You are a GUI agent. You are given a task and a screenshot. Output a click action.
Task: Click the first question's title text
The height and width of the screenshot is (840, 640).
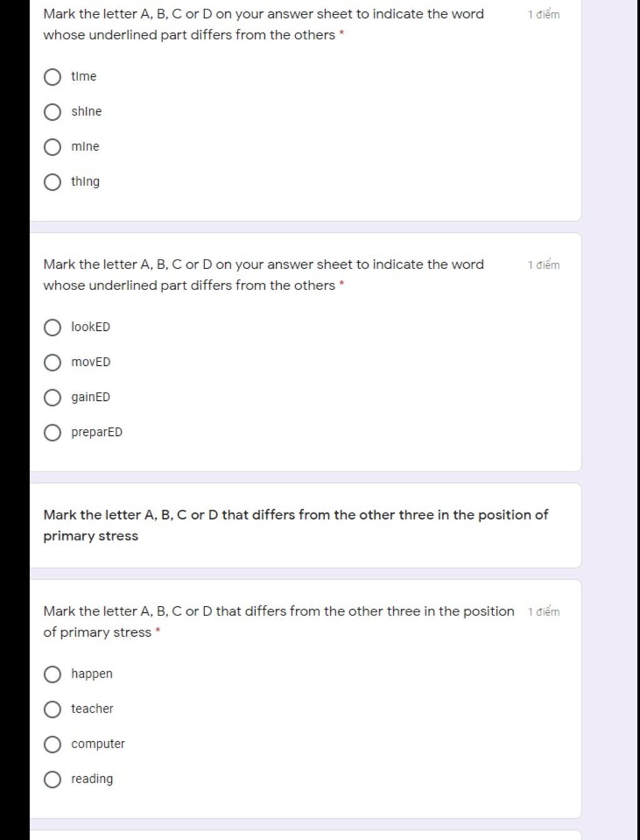[263, 24]
